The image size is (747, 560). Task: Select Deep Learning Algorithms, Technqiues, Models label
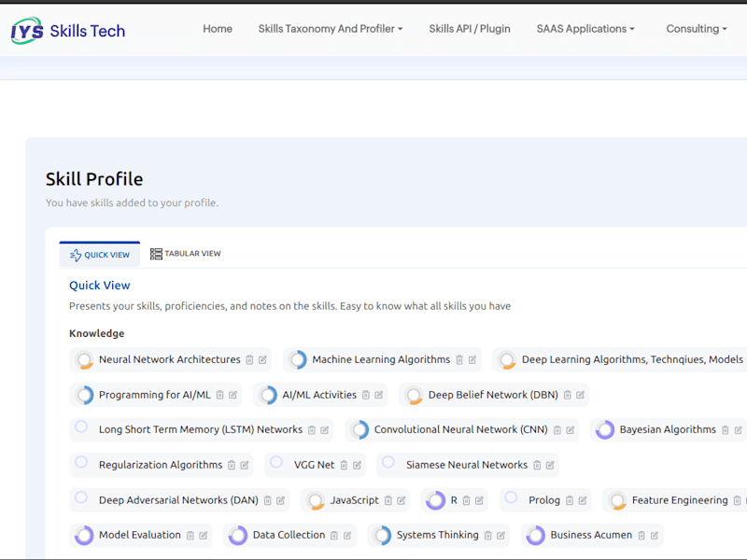(x=633, y=359)
